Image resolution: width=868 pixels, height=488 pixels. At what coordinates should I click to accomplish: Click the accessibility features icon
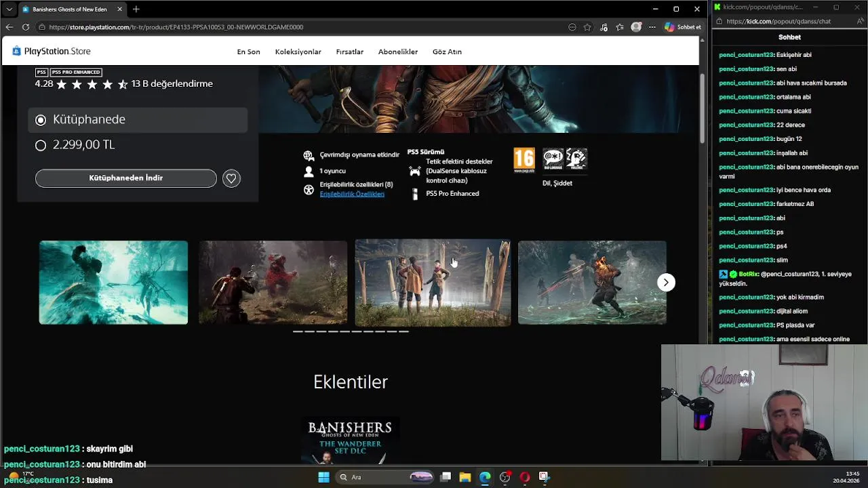(309, 190)
